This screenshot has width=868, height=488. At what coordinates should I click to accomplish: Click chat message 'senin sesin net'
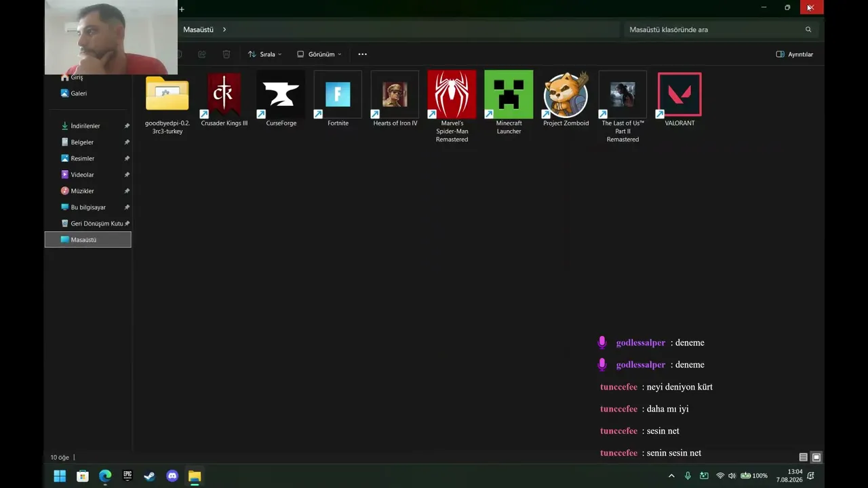(673, 453)
